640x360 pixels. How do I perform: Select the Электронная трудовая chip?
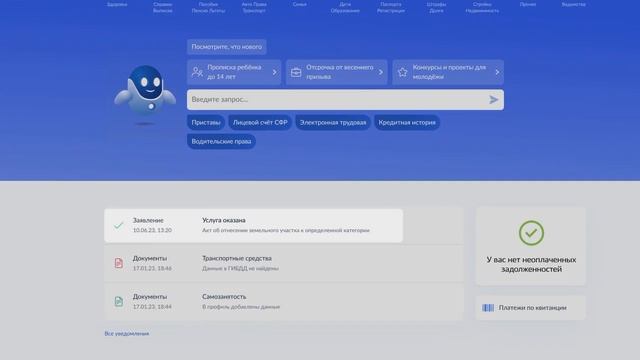pos(333,122)
